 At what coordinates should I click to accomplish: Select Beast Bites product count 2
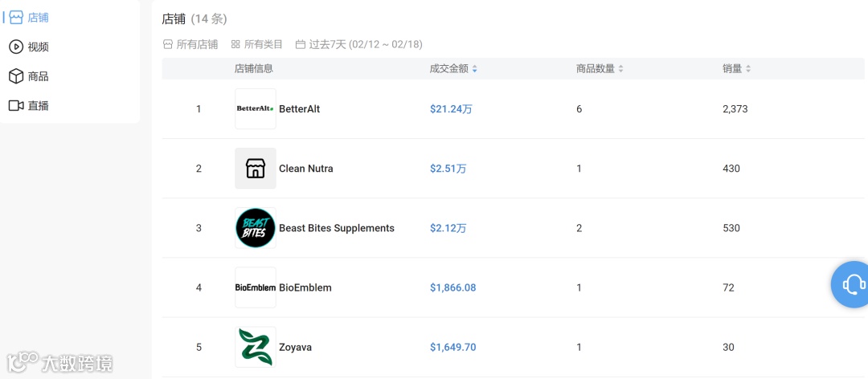[x=579, y=228]
